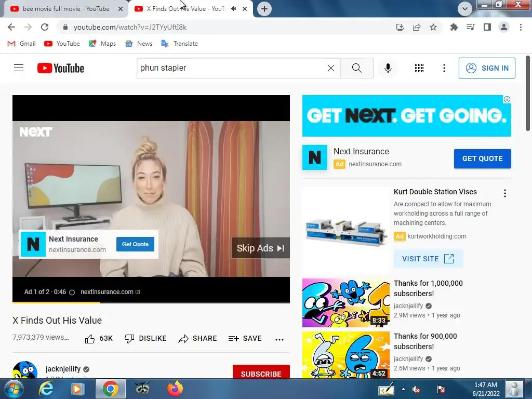The width and height of the screenshot is (532, 399).
Task: Open YouTube bookmark in bookmarks bar
Action: pyautogui.click(x=62, y=44)
